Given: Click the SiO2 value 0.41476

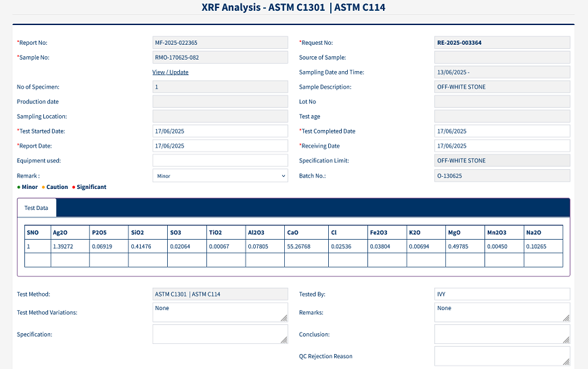Looking at the screenshot, I should (x=141, y=246).
